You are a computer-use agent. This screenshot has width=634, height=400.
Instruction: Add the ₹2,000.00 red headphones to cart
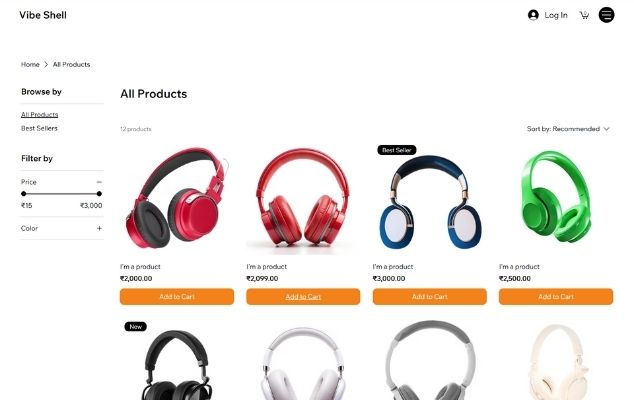[x=177, y=296]
